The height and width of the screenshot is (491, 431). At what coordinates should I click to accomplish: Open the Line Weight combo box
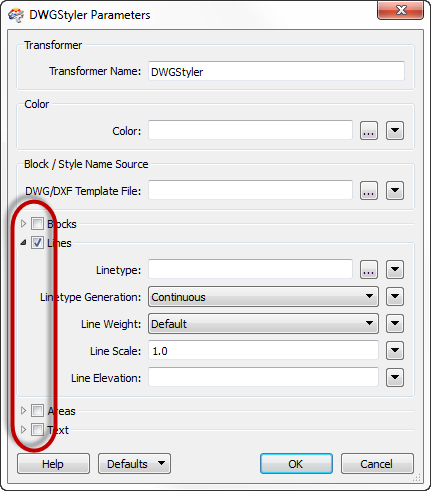click(x=263, y=323)
